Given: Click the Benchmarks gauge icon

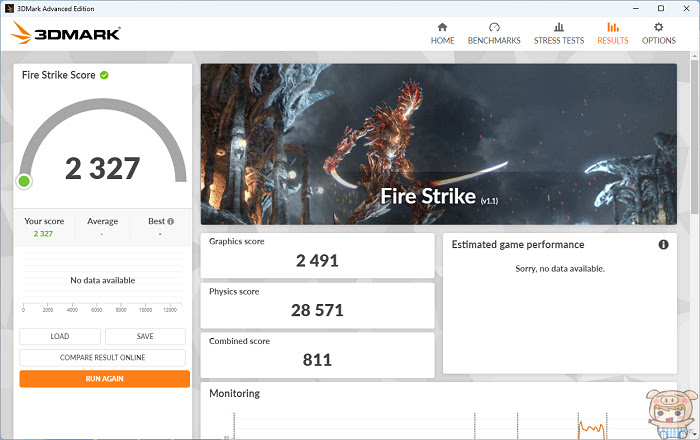Looking at the screenshot, I should 494,27.
